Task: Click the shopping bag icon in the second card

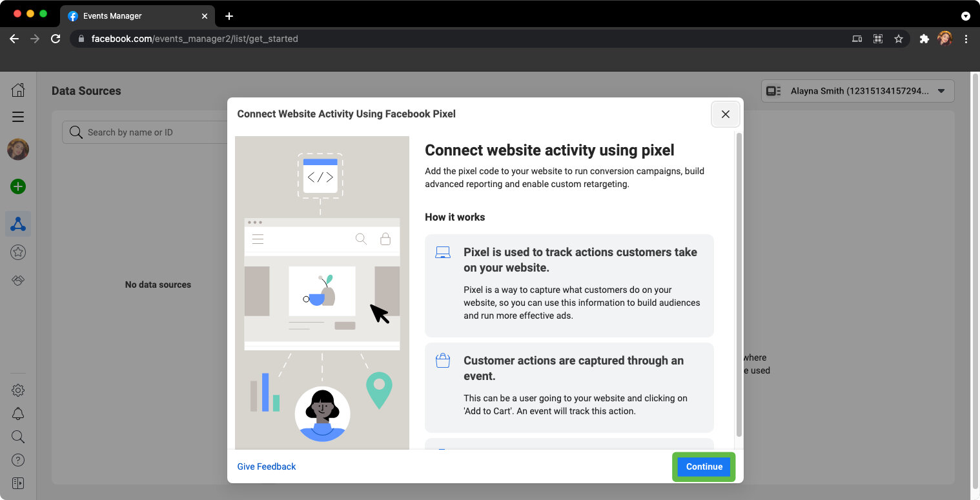Action: pyautogui.click(x=443, y=361)
